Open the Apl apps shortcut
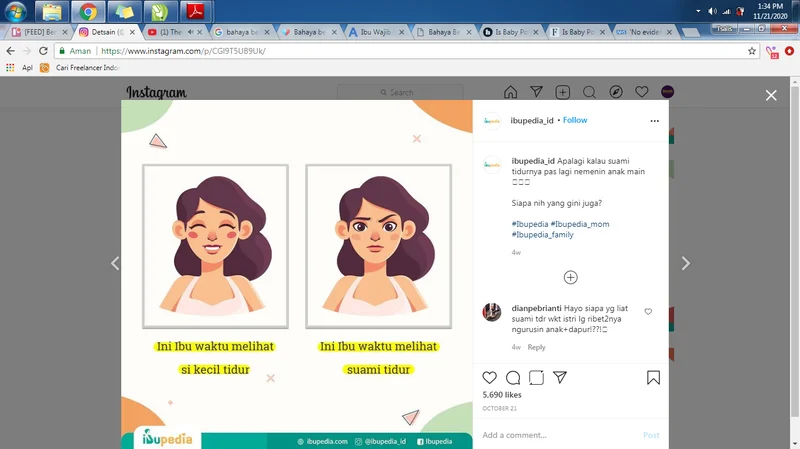Screen dimensions: 800x449 pyautogui.click(x=19, y=67)
